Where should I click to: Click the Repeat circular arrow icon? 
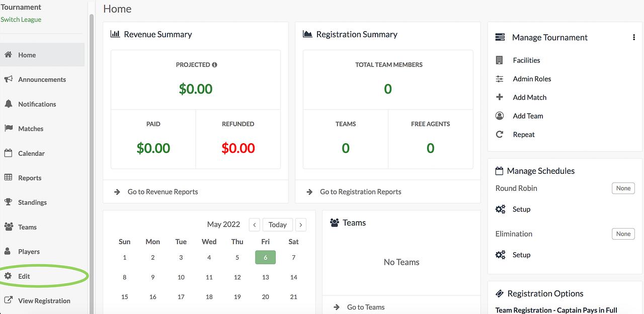[x=500, y=135]
